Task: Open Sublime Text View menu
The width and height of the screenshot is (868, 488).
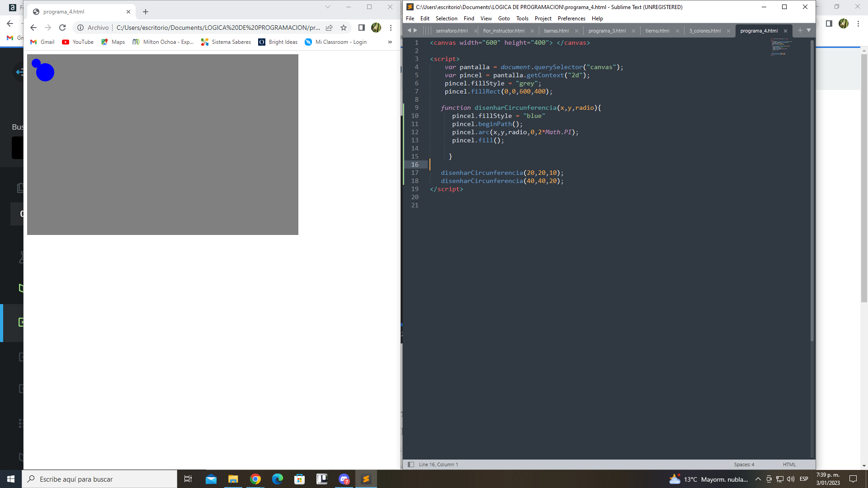Action: click(x=486, y=19)
